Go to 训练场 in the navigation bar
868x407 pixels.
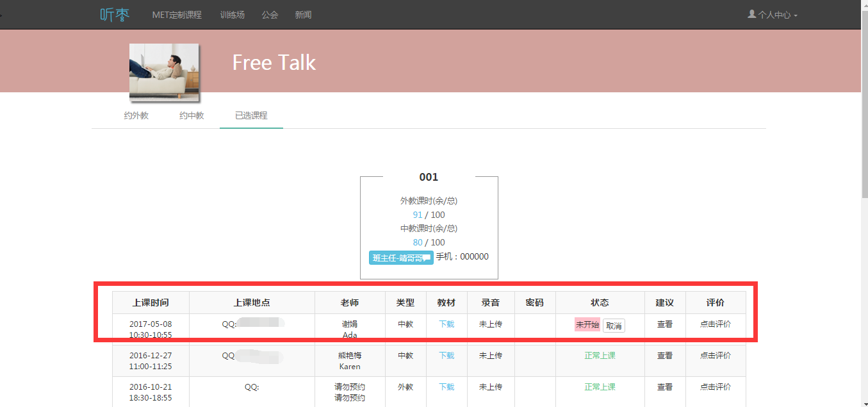pos(232,15)
